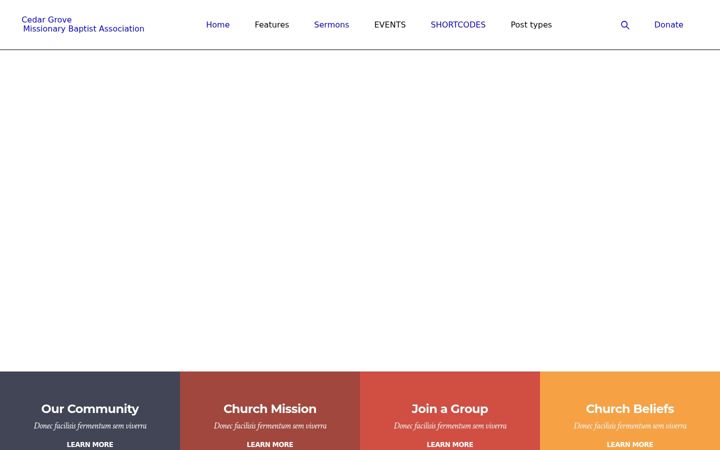Select the Church Mission heading

coord(270,409)
